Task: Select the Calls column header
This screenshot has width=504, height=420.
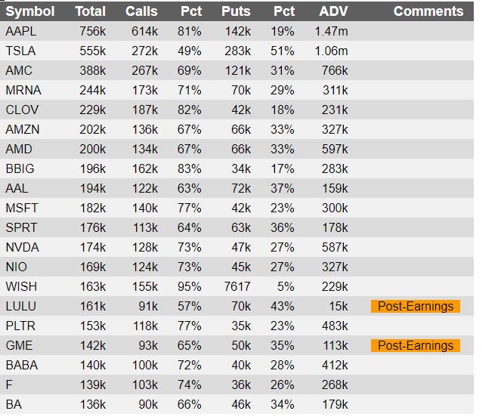Action: pyautogui.click(x=141, y=11)
